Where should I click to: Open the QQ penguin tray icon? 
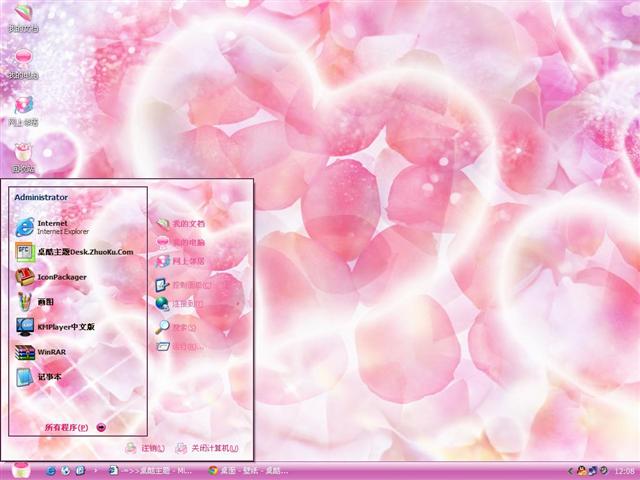coord(582,471)
